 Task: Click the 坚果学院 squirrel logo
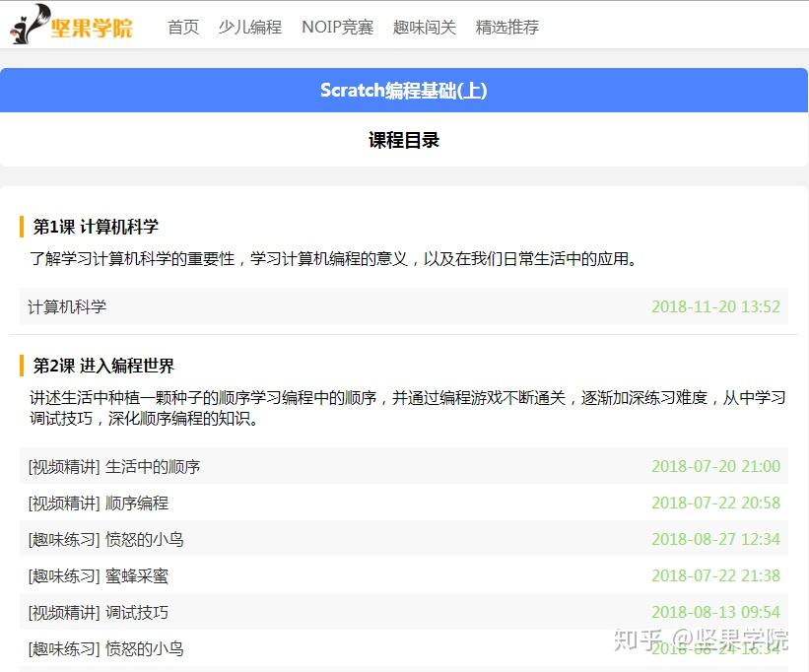71,25
